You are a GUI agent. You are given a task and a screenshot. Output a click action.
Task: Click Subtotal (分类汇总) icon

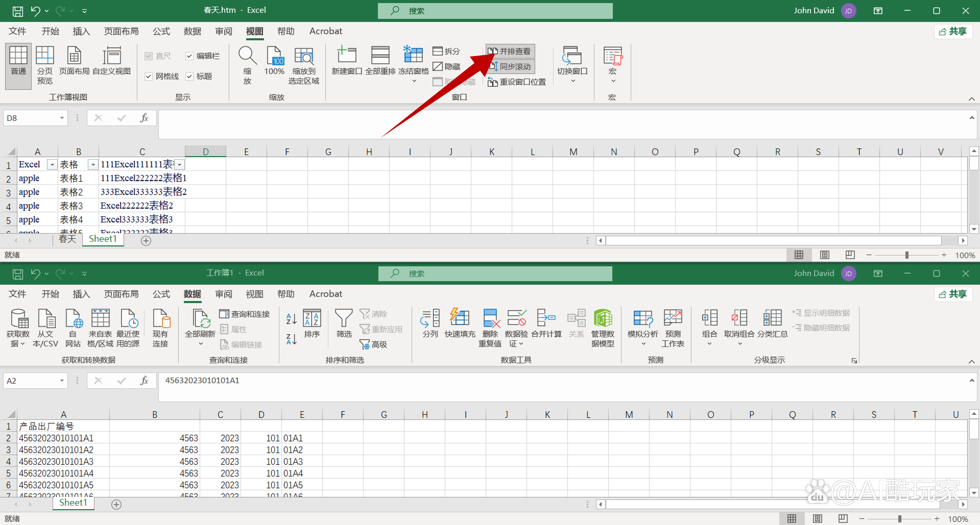click(x=772, y=324)
